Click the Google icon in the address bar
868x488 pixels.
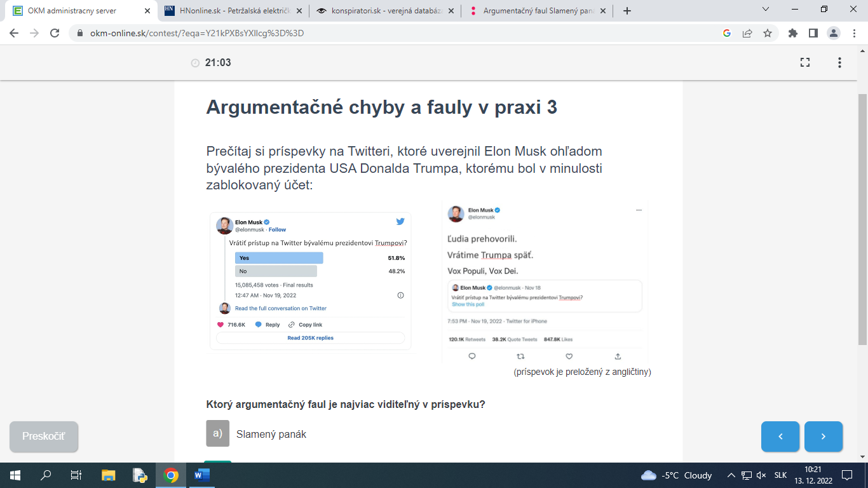pyautogui.click(x=727, y=34)
